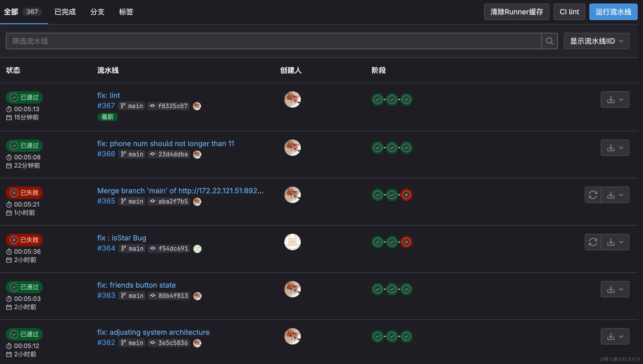The image size is (643, 364).
Task: Click first passed stage of pipeline #367
Action: (377, 99)
